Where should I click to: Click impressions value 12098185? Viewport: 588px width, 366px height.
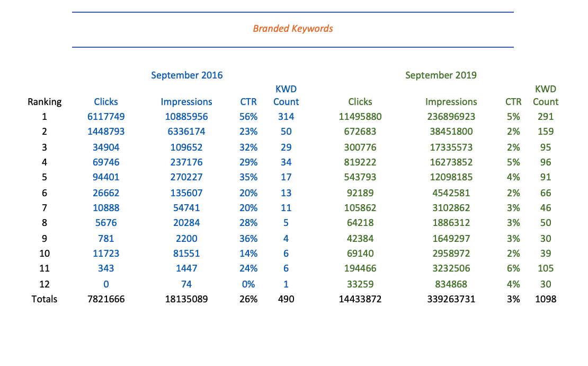[x=451, y=177]
